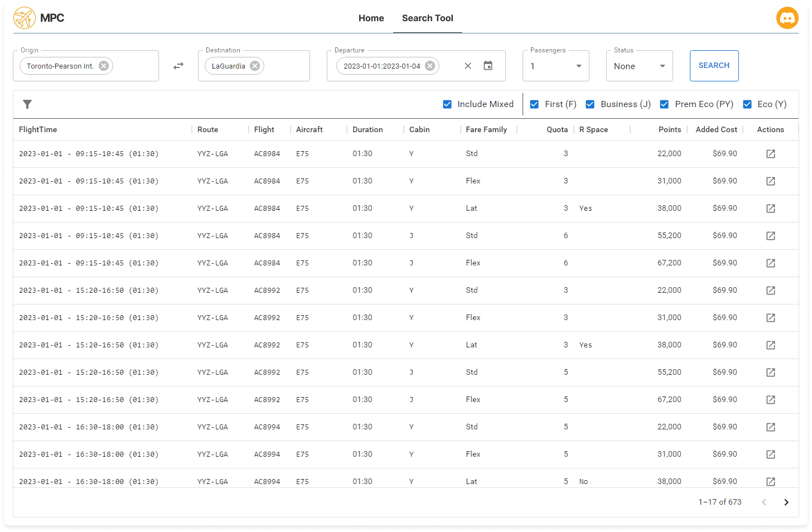Go to previous results page arrow
Screen dimensions: 812x532
point(764,502)
